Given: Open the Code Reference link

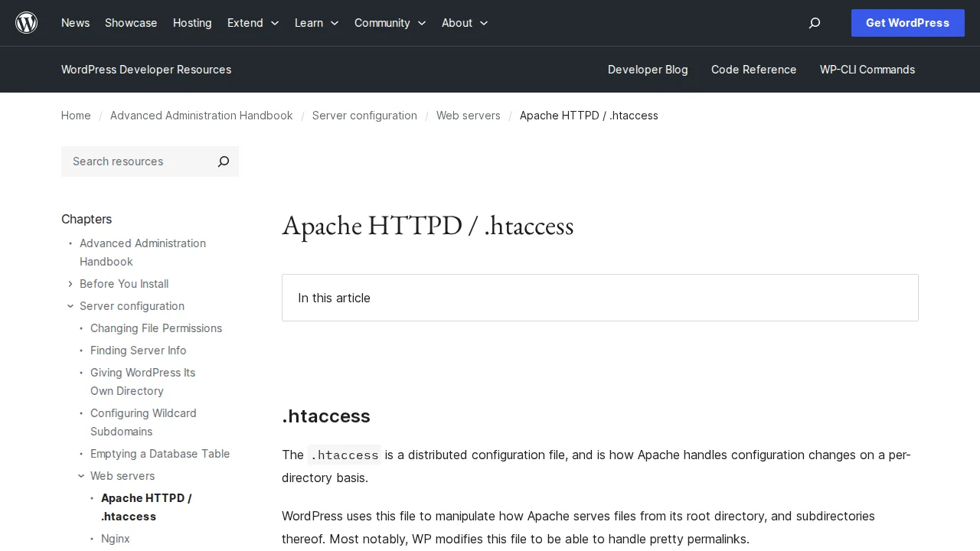Looking at the screenshot, I should coord(753,70).
